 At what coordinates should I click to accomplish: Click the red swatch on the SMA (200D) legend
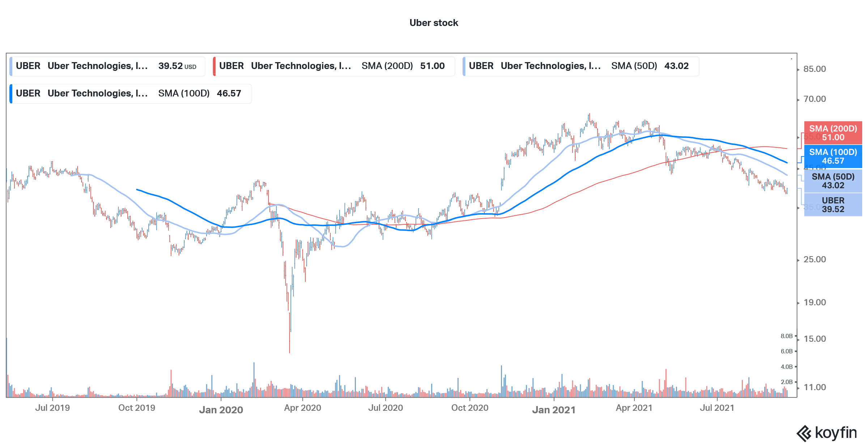[x=214, y=66]
